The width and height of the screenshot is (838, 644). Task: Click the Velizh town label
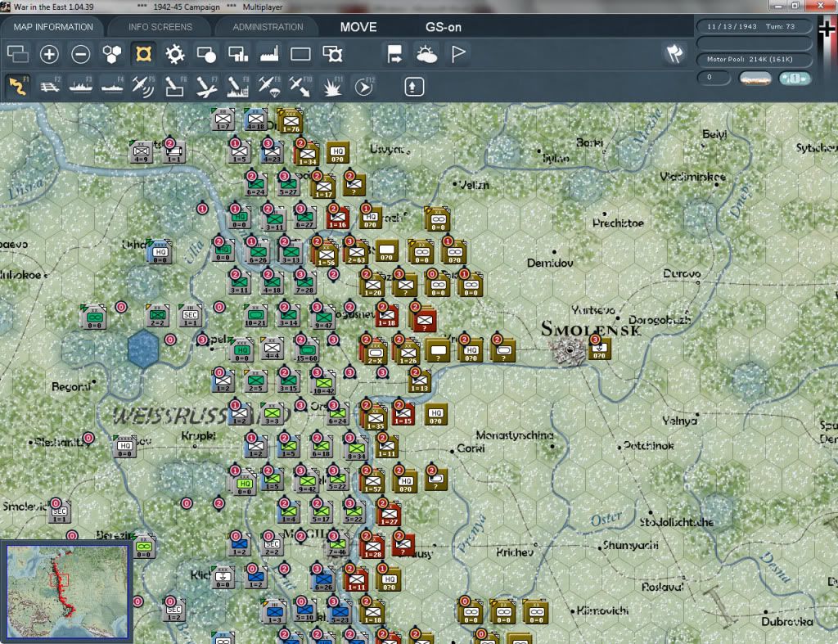click(x=475, y=185)
